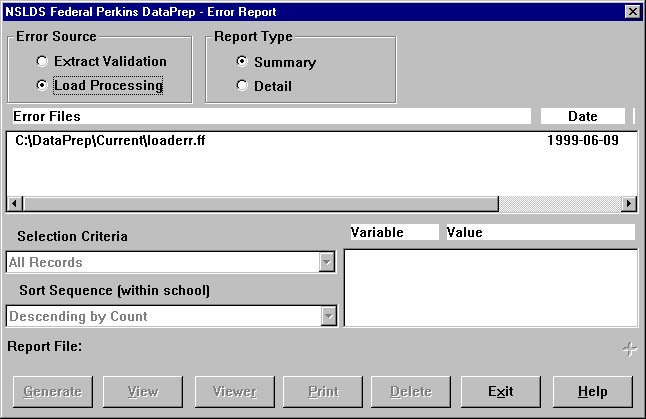
Task: Click the Date column header
Action: click(583, 116)
